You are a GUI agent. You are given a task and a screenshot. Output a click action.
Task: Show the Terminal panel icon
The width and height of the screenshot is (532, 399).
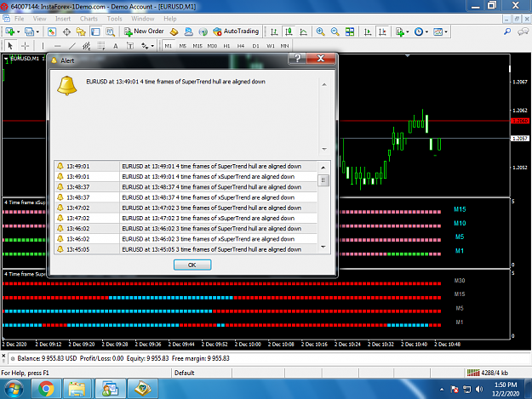tap(95, 31)
